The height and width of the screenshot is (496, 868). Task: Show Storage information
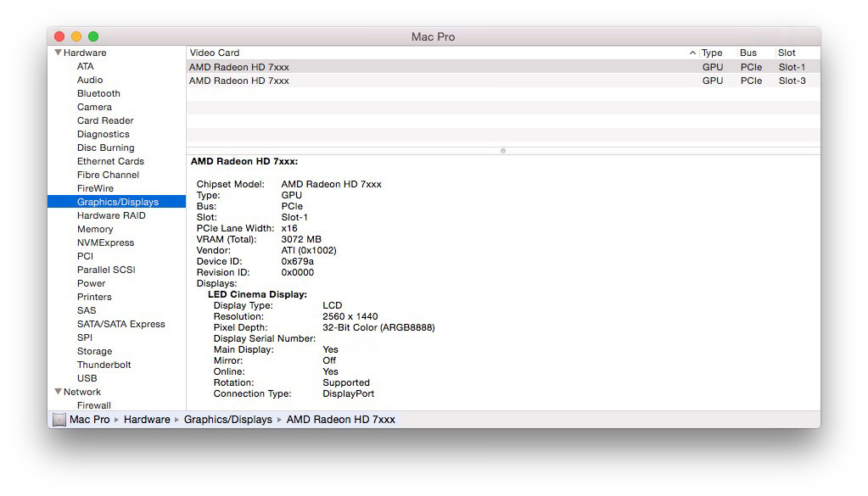95,351
